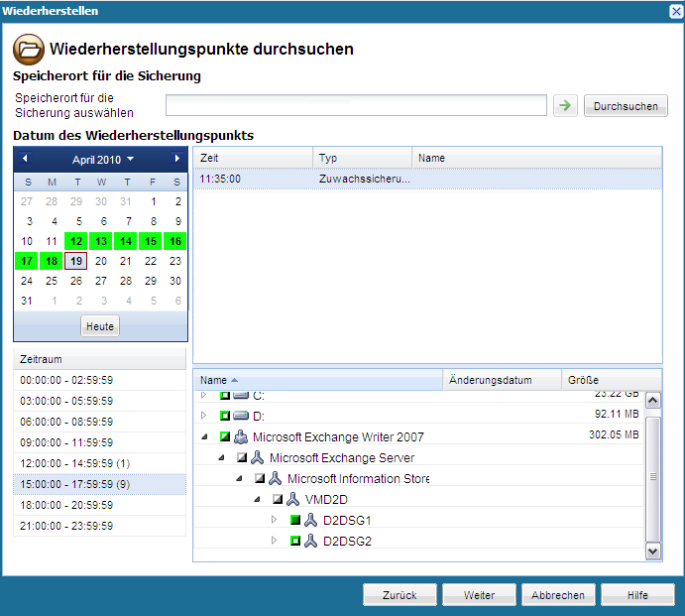Click the tree scrollbar up arrow

[x=652, y=400]
